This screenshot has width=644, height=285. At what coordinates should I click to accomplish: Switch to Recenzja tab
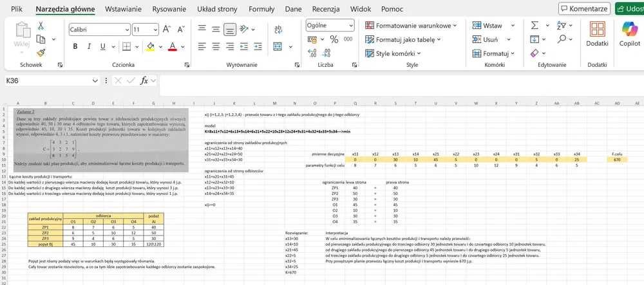point(326,8)
